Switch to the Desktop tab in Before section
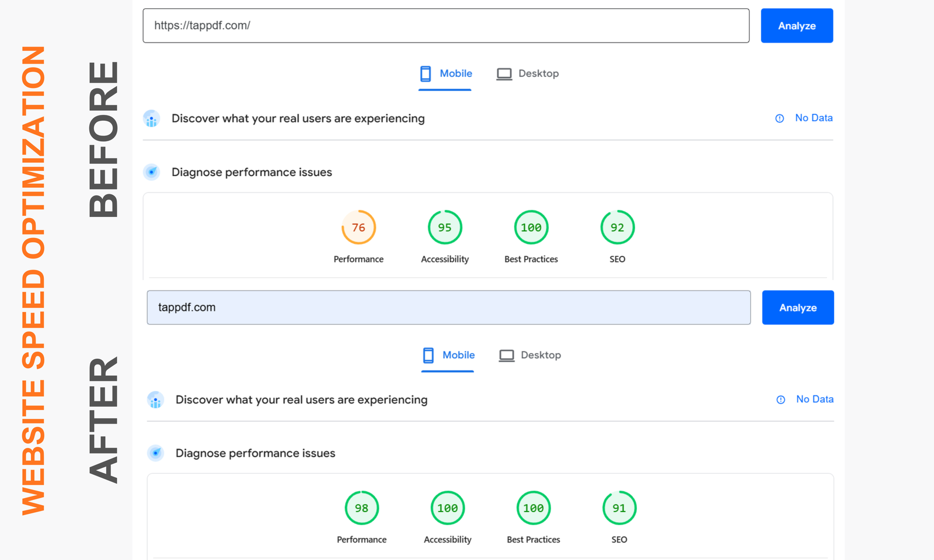The image size is (934, 560). coord(527,73)
